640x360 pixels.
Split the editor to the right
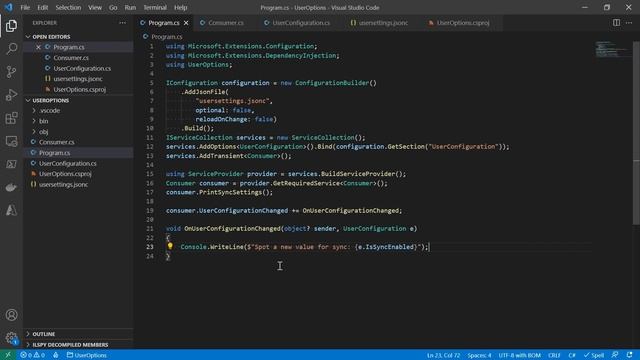616,23
